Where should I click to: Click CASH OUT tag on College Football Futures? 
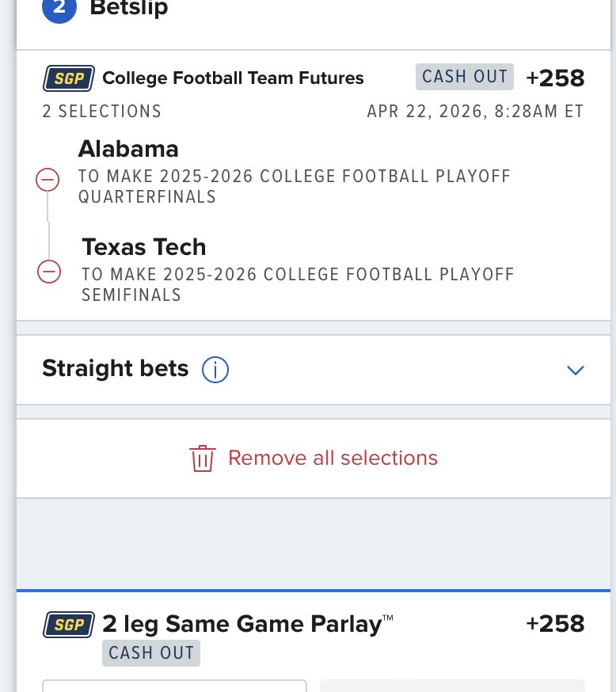(465, 77)
